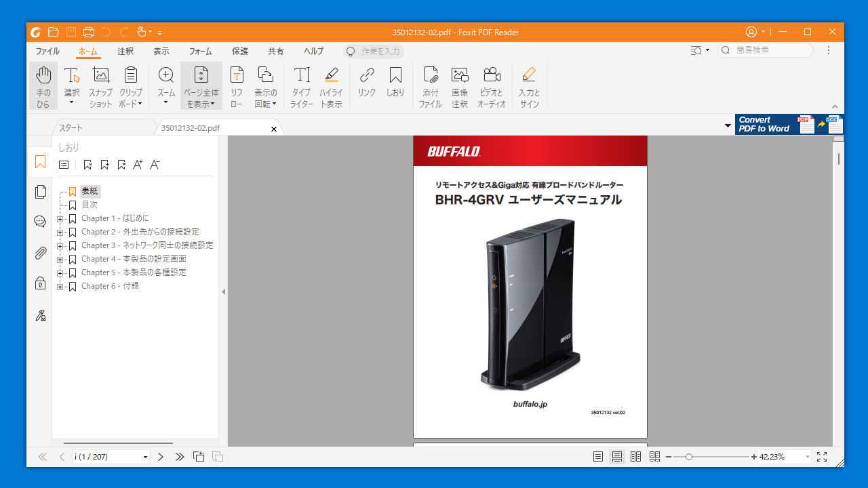
Task: Jump to the first page
Action: 43,457
